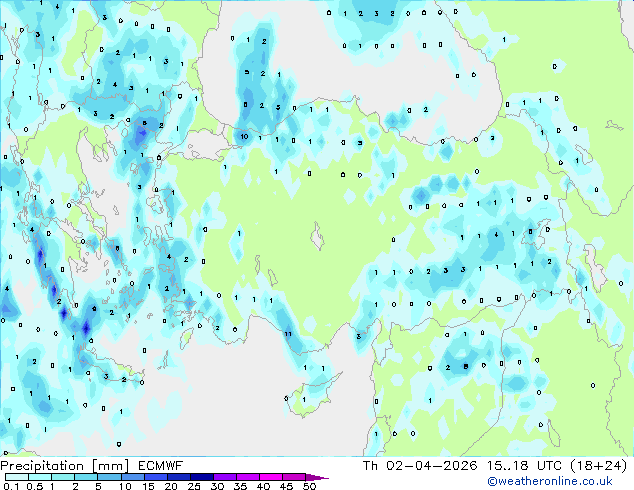Screen dimensions: 634x490
Task: Click the "[mm]" unit label
Action: tap(111, 466)
